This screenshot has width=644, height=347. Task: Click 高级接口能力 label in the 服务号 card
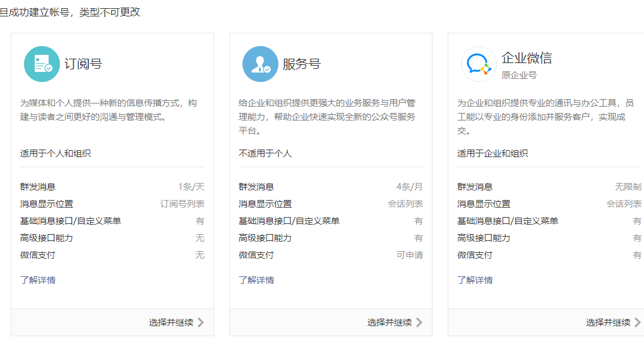[x=265, y=238]
